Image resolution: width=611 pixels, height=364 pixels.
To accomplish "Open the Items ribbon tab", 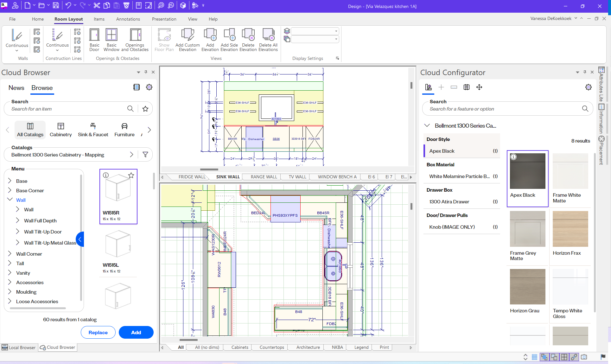I will pyautogui.click(x=99, y=19).
